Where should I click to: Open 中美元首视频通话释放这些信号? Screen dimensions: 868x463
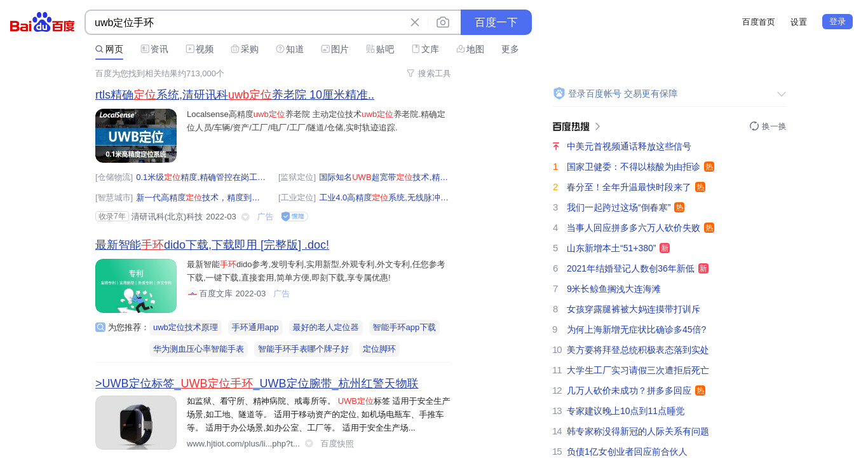[629, 146]
